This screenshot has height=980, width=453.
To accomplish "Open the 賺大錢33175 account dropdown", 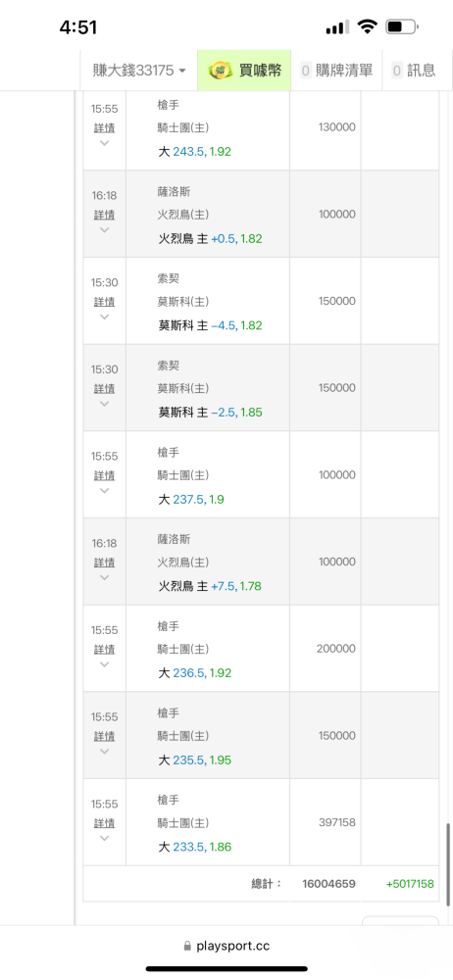I will tap(139, 70).
